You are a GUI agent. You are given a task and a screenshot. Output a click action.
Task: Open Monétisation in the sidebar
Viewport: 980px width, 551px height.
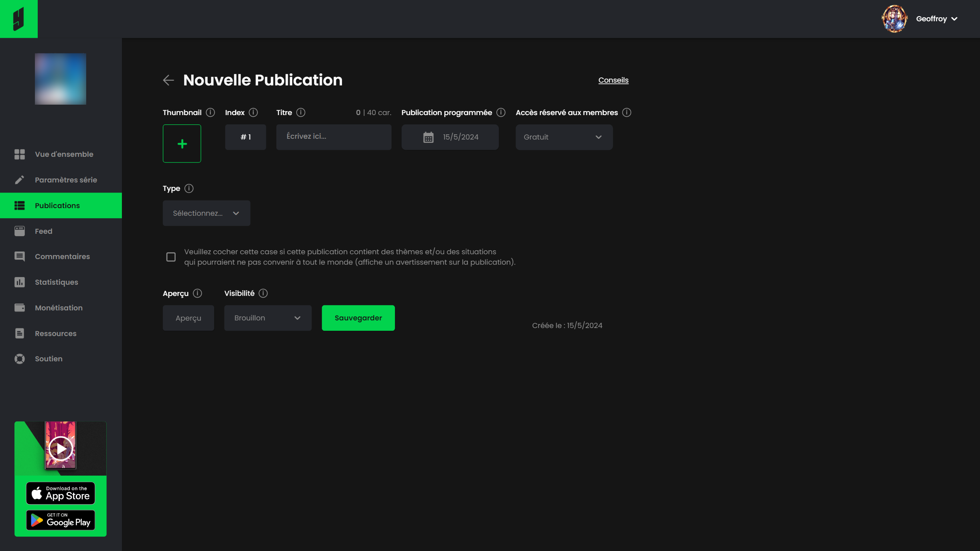point(59,308)
